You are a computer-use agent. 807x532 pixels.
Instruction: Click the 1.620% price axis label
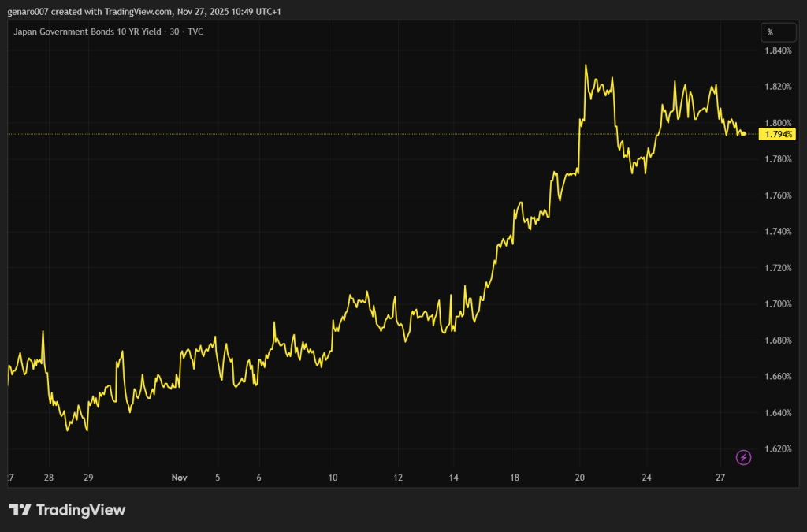click(777, 449)
